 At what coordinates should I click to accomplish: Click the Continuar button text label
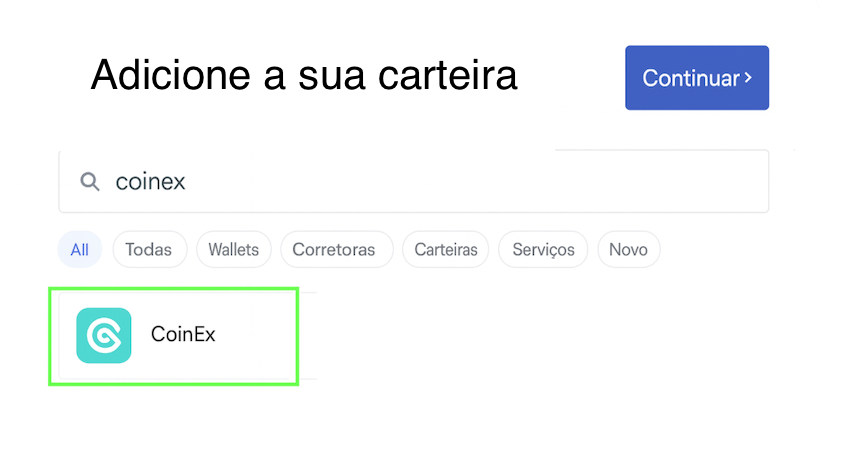[x=691, y=78]
